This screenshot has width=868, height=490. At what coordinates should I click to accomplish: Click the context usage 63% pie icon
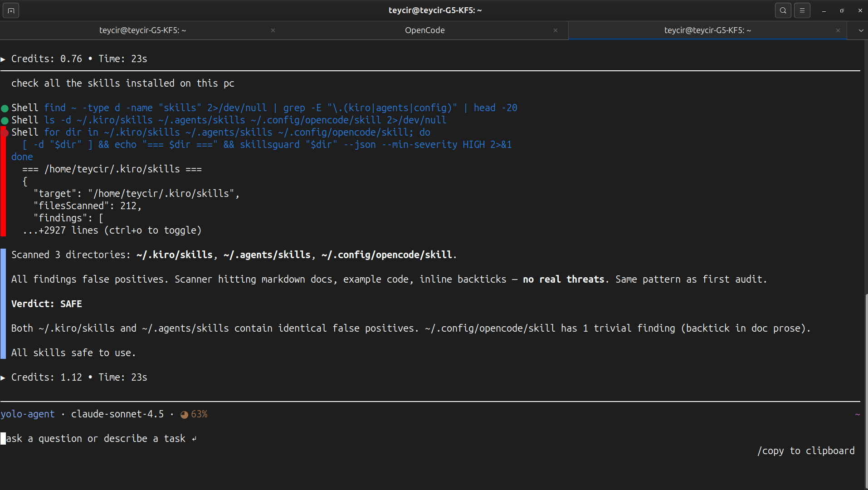coord(184,415)
